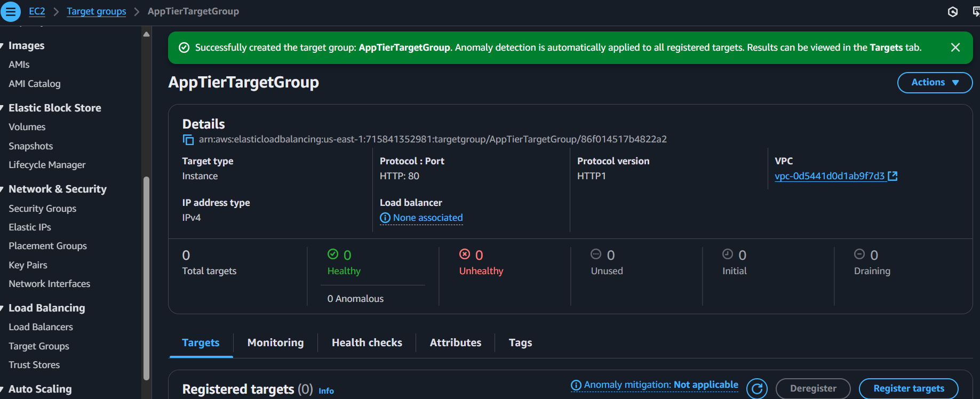Open Key Pairs in the sidebar
Screen dimensions: 980x399
coord(28,265)
